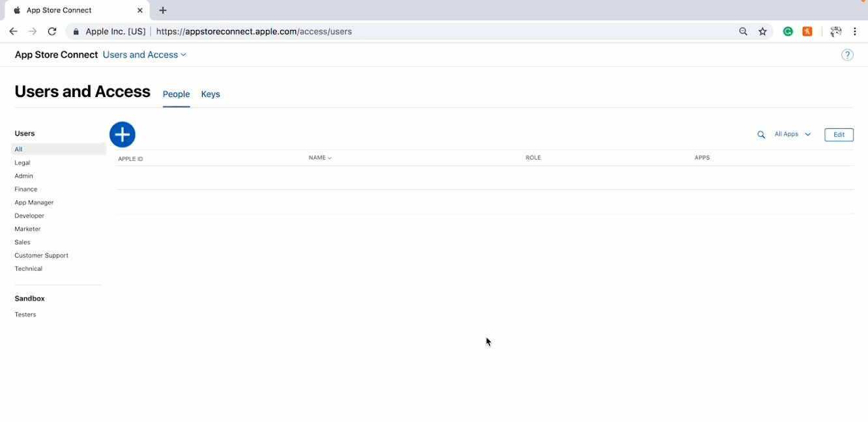Screen dimensions: 868x422
Task: Go back with the browser back arrow
Action: [x=13, y=31]
